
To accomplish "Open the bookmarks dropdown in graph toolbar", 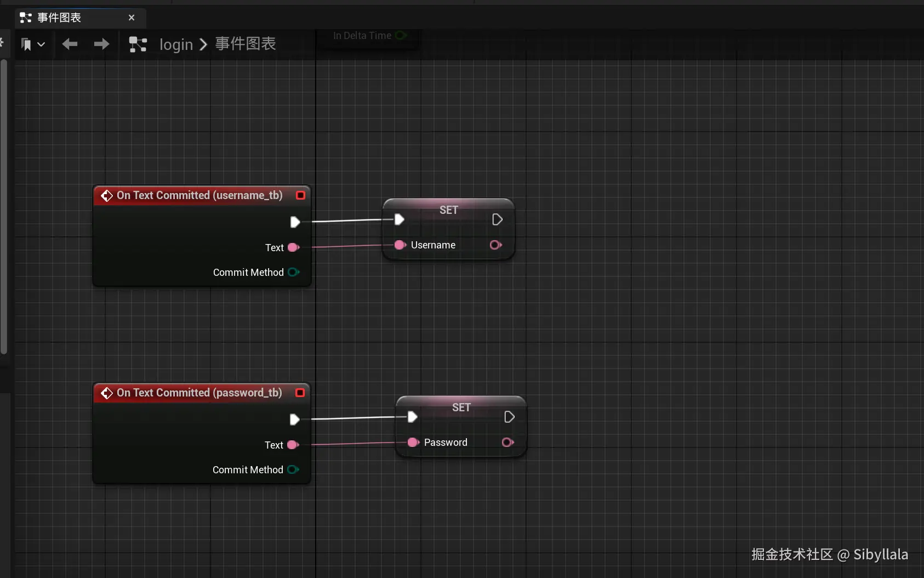I will (33, 44).
